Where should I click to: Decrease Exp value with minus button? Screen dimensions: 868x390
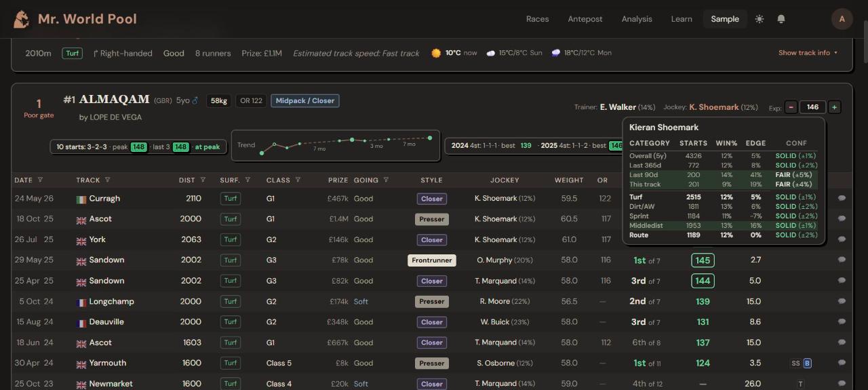tap(791, 107)
